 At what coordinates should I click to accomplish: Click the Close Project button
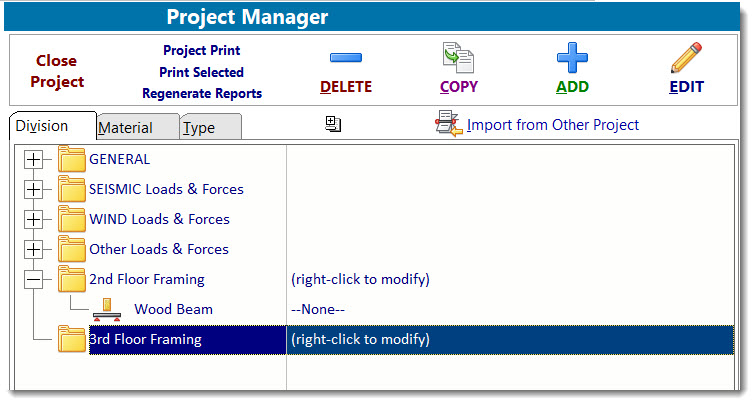57,71
